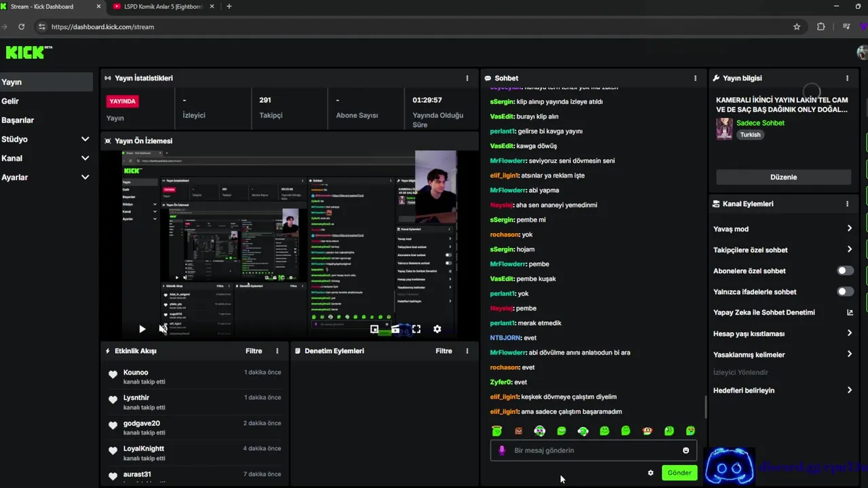Open Yayın bilgisi panel three-dot menu
Viewport: 868px width, 488px height.
[847, 78]
